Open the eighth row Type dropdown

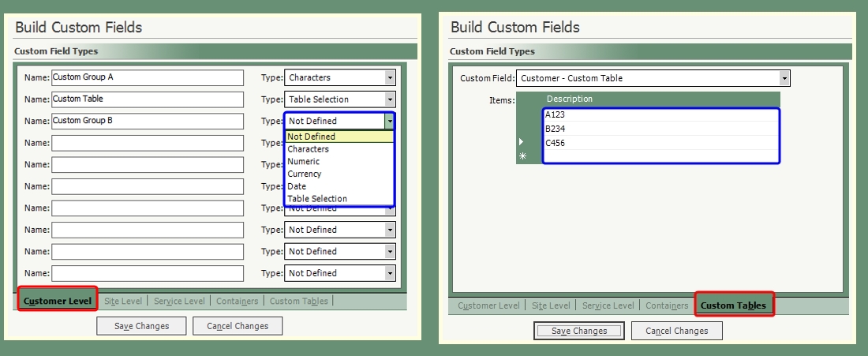coord(390,230)
